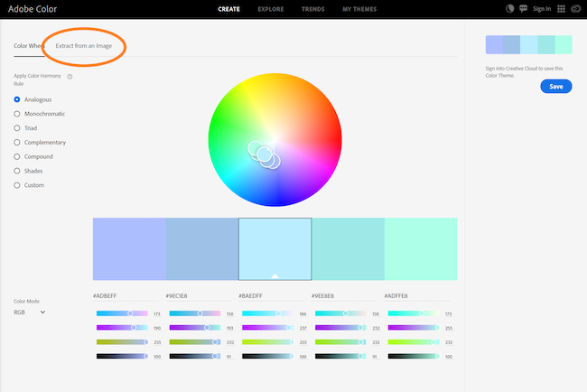
Task: Select the #ADFFE8 mint color swatch
Action: pos(421,248)
